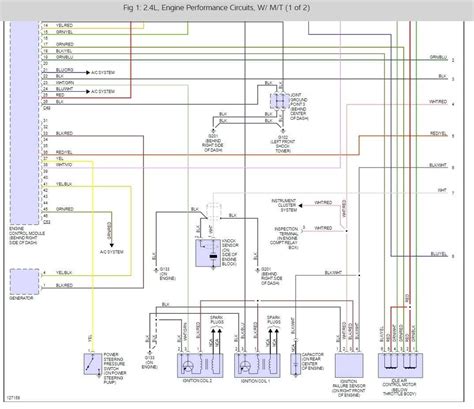Click the G102 Left Front Shock Tower ground
The width and height of the screenshot is (474, 409).
pyautogui.click(x=283, y=132)
